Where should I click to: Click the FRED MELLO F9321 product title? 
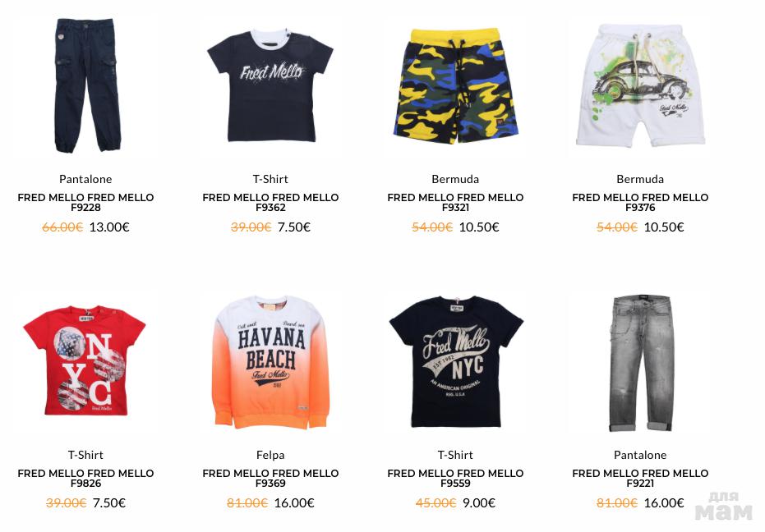tap(455, 202)
